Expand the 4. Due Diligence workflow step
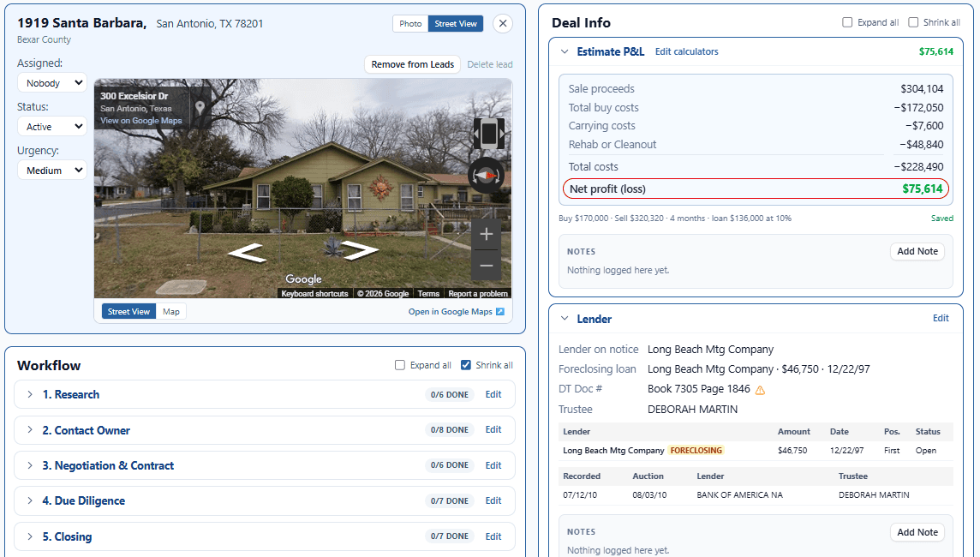Screen dimensions: 980x557 pyautogui.click(x=30, y=500)
